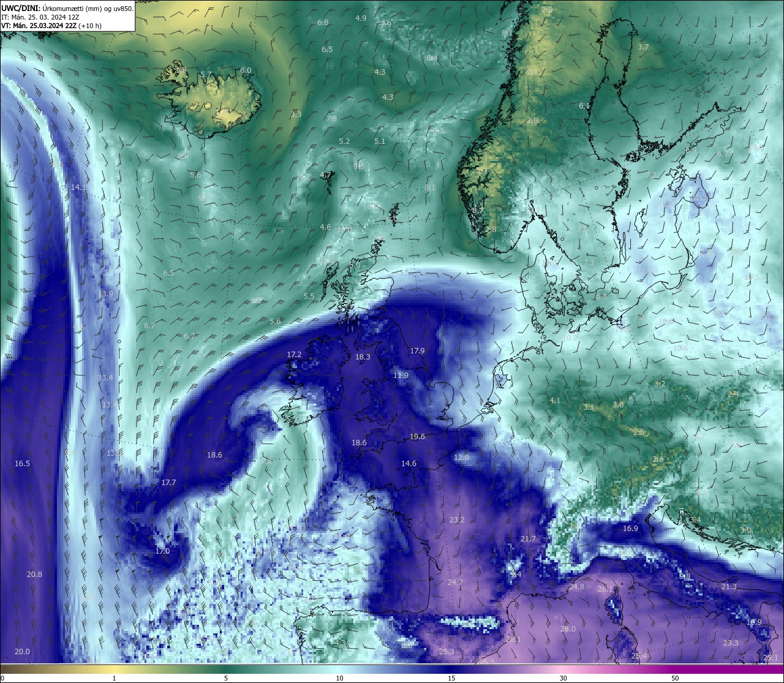Click the 'UWC/DINI: Úrkomumætti (mm) og uv850.' title line

[x=67, y=8]
